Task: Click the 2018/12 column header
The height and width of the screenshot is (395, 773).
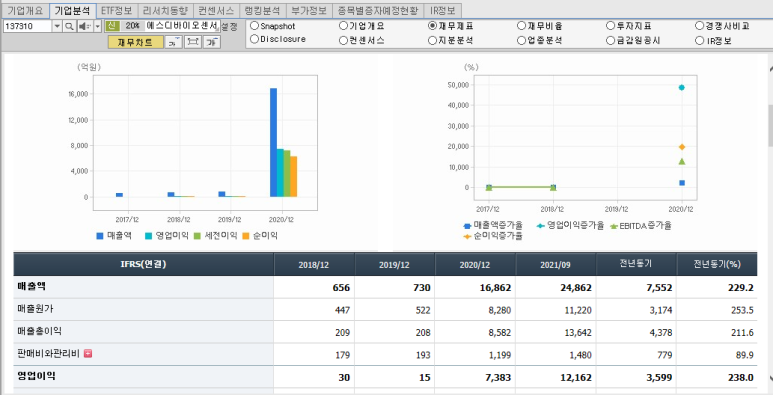Action: (314, 264)
